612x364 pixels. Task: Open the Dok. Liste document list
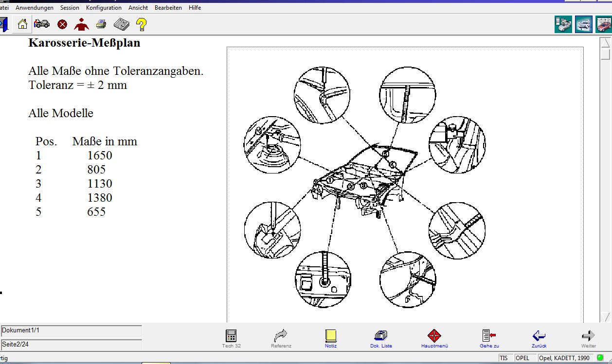coord(381,338)
